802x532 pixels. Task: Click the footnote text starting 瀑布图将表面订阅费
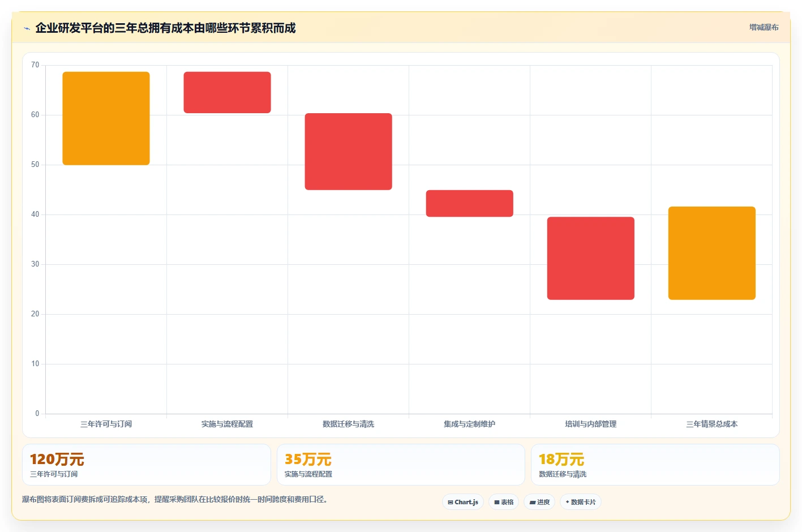tap(174, 499)
